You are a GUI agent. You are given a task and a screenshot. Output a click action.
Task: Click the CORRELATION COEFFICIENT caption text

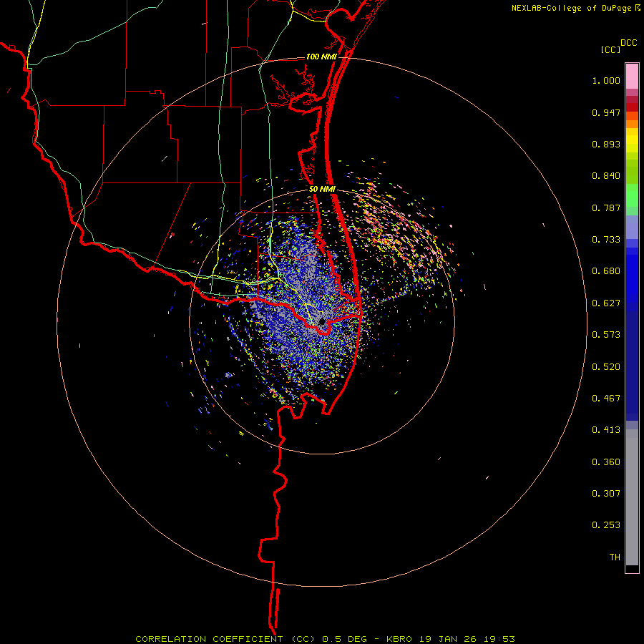pos(209,639)
